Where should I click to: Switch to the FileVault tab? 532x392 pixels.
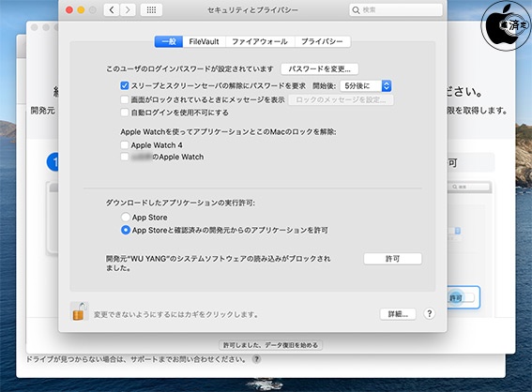pos(205,41)
